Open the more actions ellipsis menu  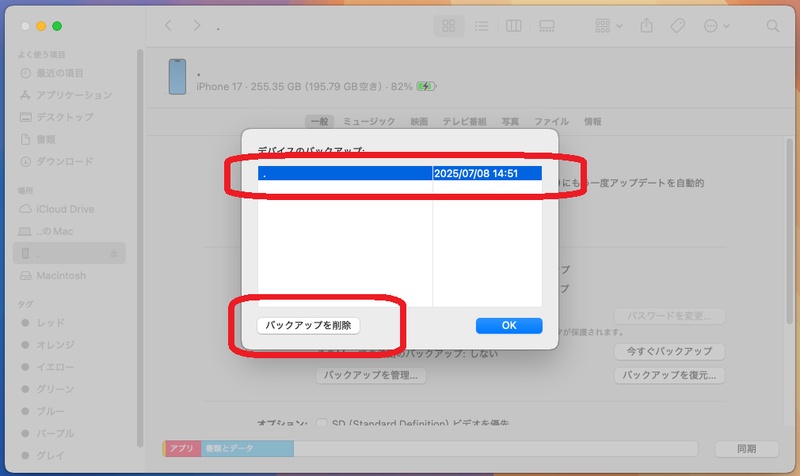click(716, 26)
